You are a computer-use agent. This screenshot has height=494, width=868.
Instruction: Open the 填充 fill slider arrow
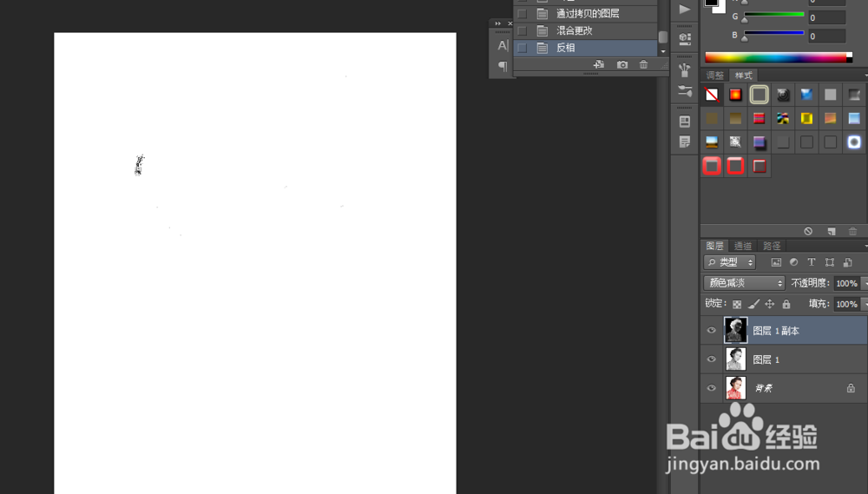tap(865, 304)
